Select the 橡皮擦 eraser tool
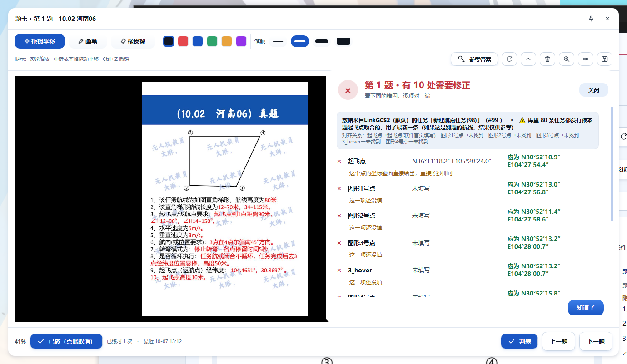This screenshot has width=627, height=364. click(x=133, y=41)
